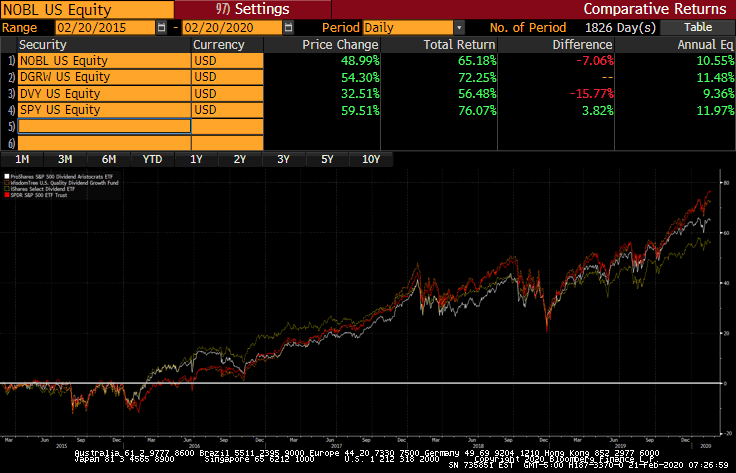Click DGRW price change 54.30%
The width and height of the screenshot is (736, 473).
[360, 77]
